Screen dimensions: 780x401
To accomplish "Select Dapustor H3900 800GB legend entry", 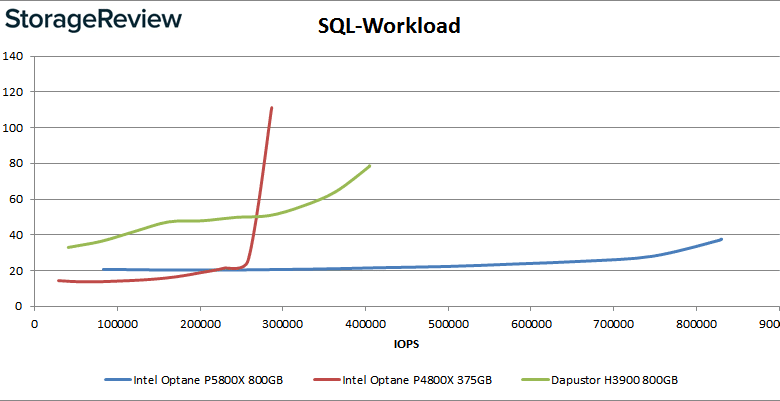I will coord(599,381).
